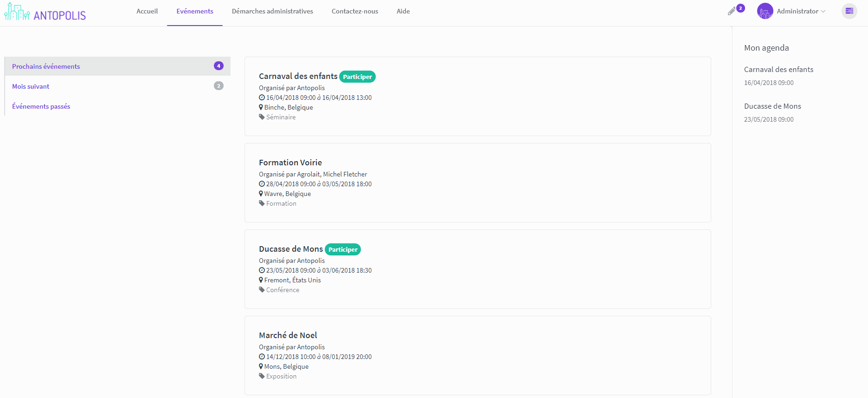Image resolution: width=868 pixels, height=398 pixels.
Task: Click the tag icon next to Exposition
Action: tap(262, 376)
